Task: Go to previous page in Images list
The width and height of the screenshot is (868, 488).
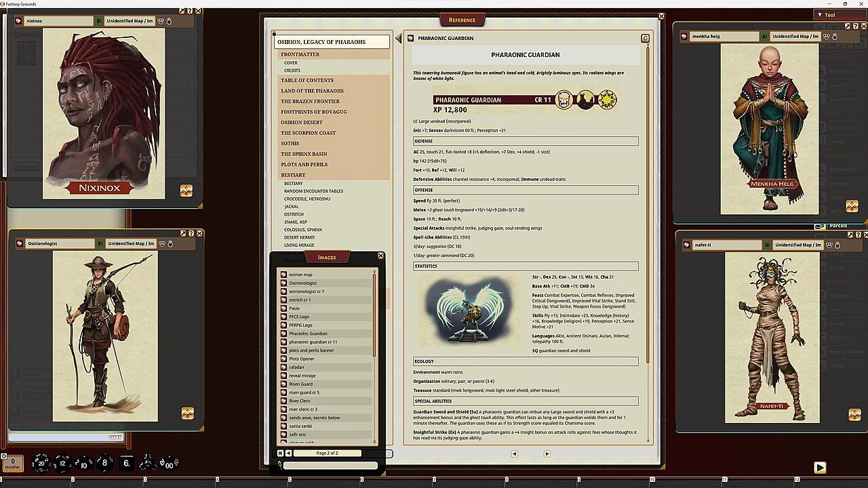Action: 289,453
